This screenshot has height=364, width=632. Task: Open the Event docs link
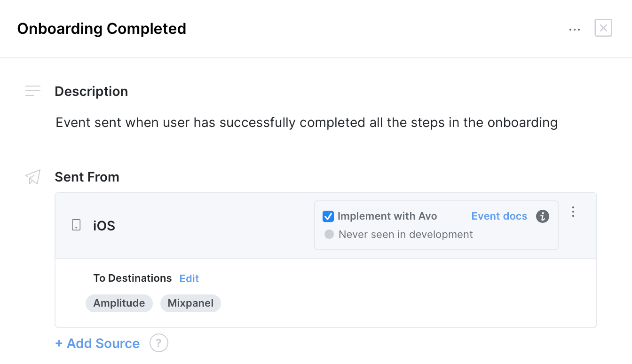click(x=499, y=216)
